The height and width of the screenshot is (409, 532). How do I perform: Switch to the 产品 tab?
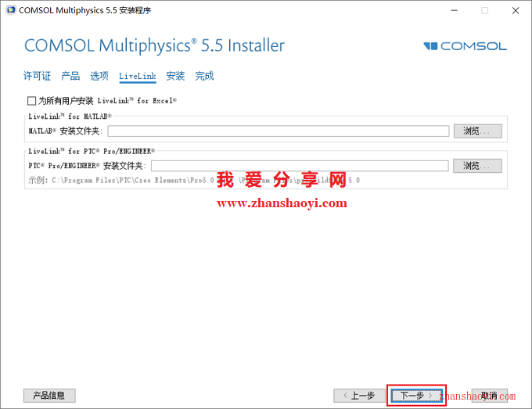click(70, 76)
